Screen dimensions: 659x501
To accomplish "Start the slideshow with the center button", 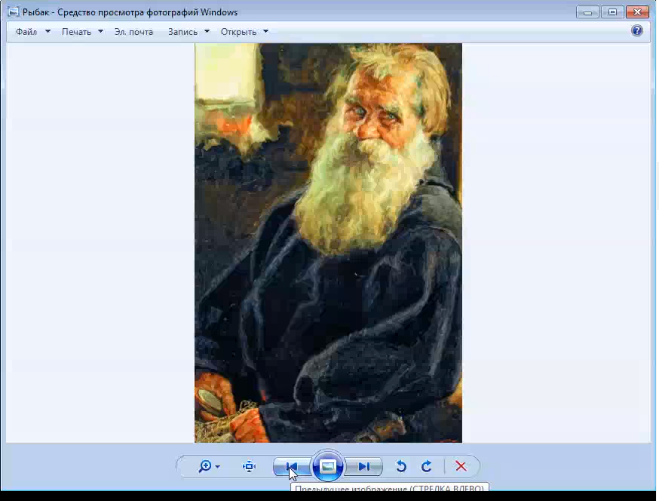I will tap(328, 466).
